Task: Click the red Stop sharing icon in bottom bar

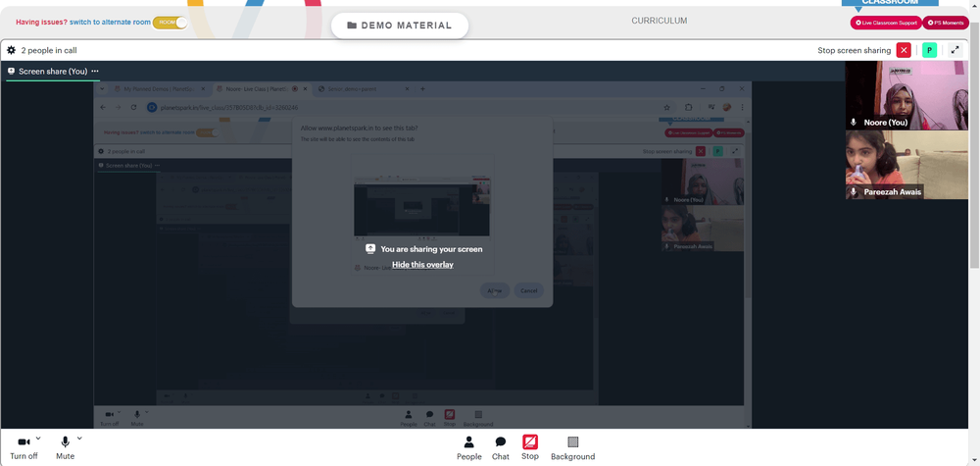Action: (x=530, y=442)
